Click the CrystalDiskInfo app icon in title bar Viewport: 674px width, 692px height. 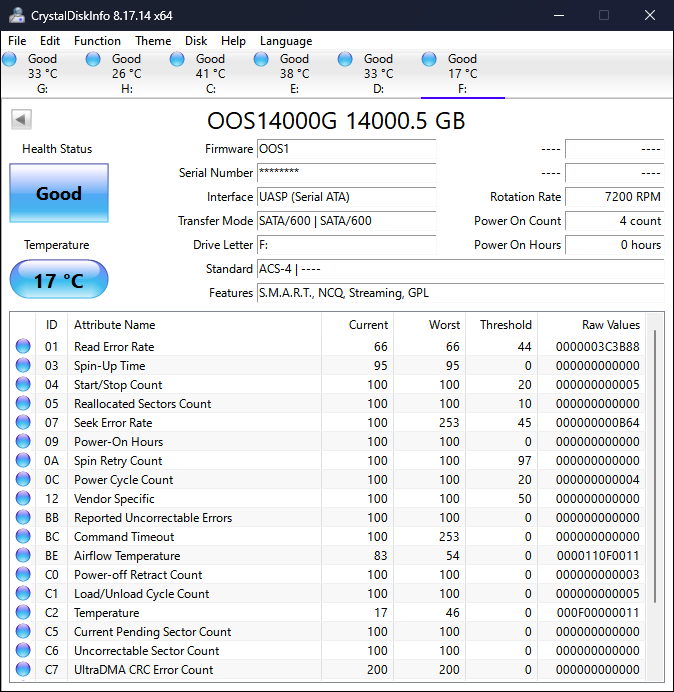point(17,15)
